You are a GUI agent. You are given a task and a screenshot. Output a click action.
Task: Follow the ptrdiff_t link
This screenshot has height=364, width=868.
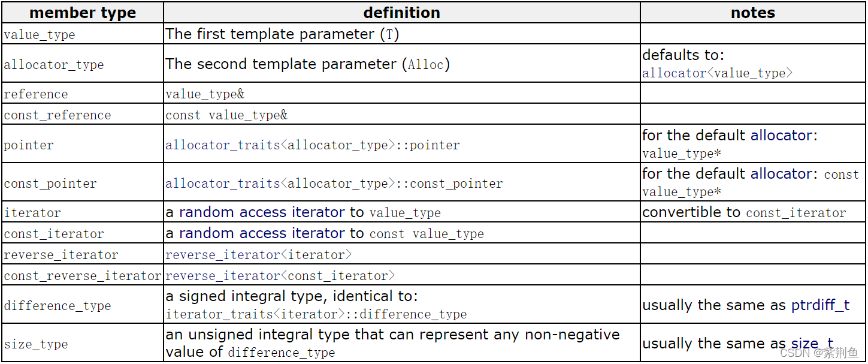click(821, 305)
